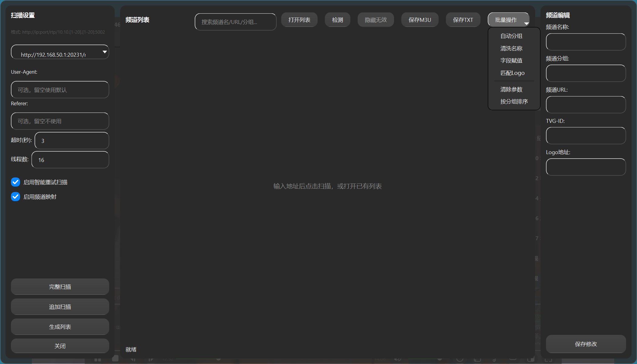Click the 频道分组 input field
Viewport: 637px width, 364px height.
(x=586, y=73)
